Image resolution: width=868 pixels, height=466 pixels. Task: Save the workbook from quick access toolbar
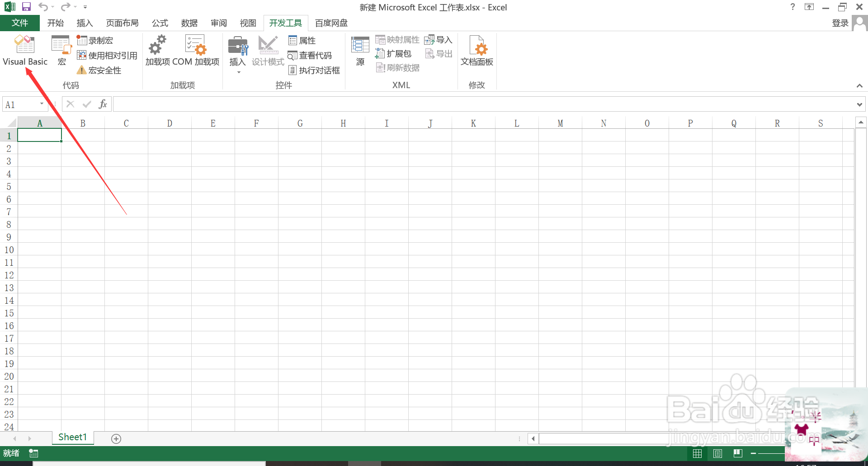(26, 7)
